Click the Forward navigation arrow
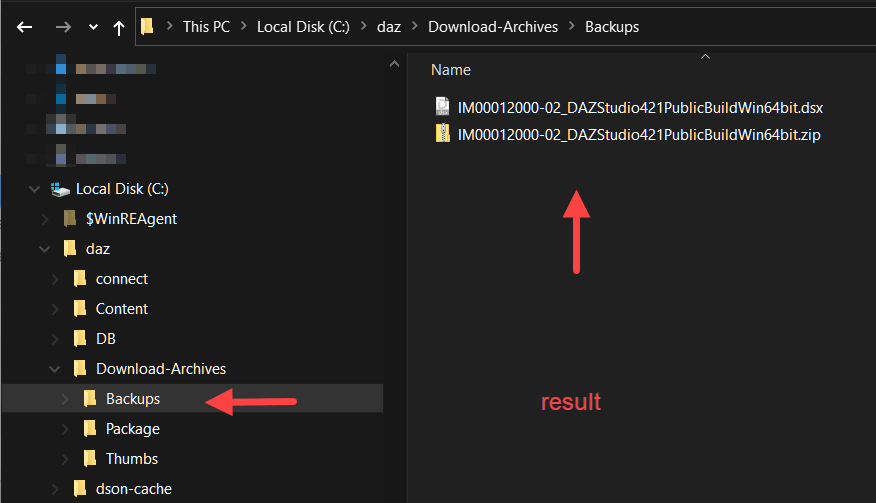Viewport: 876px width, 503px height. [62, 27]
